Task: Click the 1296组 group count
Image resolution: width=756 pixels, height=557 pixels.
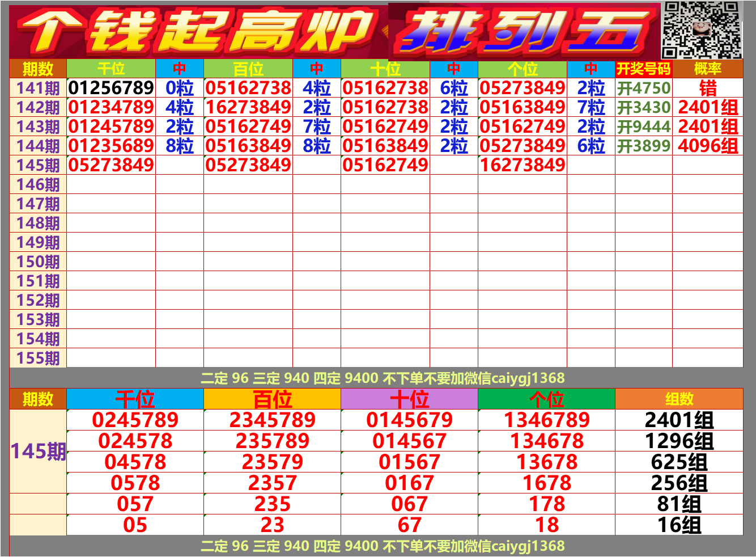Action: 679,441
